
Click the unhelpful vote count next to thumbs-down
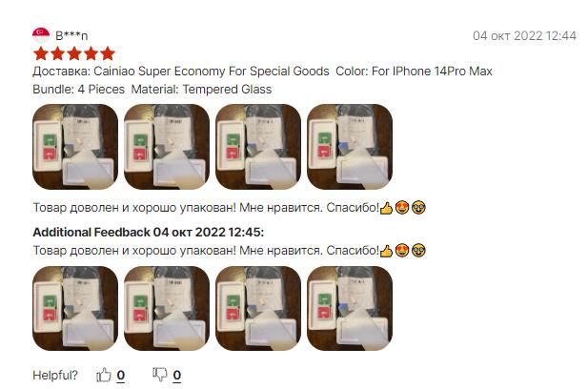(177, 375)
